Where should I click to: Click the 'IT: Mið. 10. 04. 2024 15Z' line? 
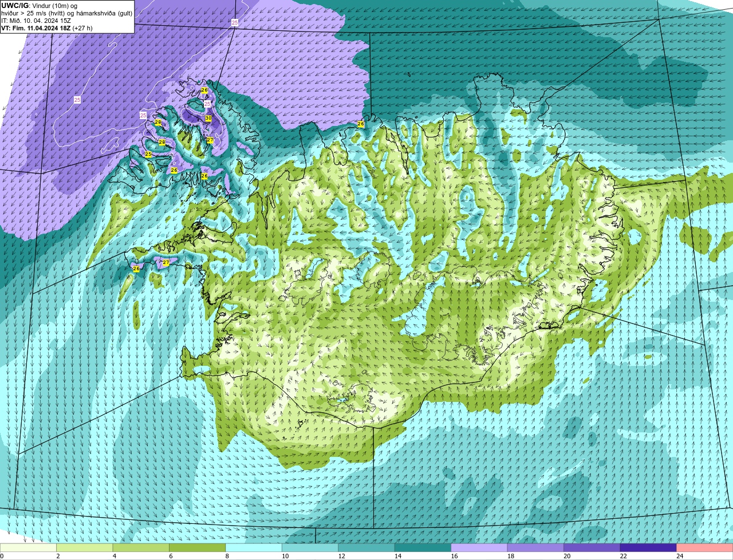pyautogui.click(x=36, y=21)
